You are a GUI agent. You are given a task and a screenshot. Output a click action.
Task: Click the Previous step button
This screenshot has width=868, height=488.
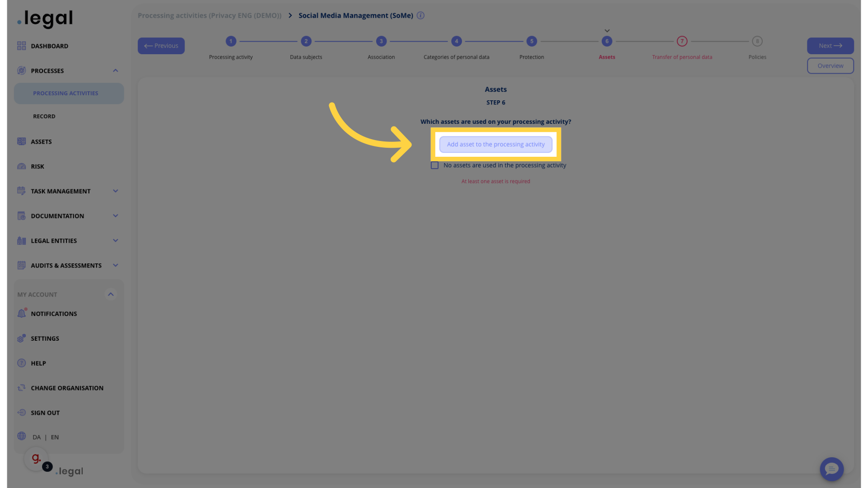[x=161, y=45]
